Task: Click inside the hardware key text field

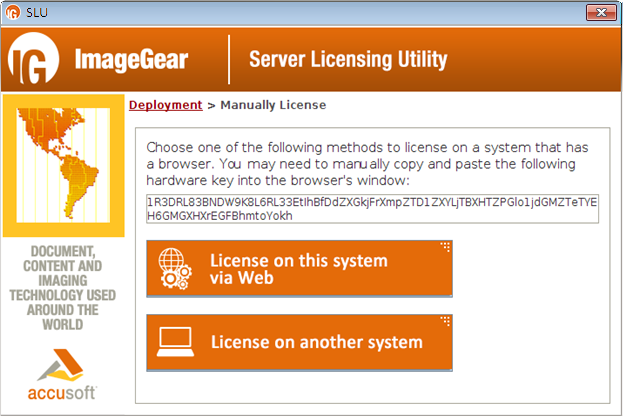Action: click(372, 208)
